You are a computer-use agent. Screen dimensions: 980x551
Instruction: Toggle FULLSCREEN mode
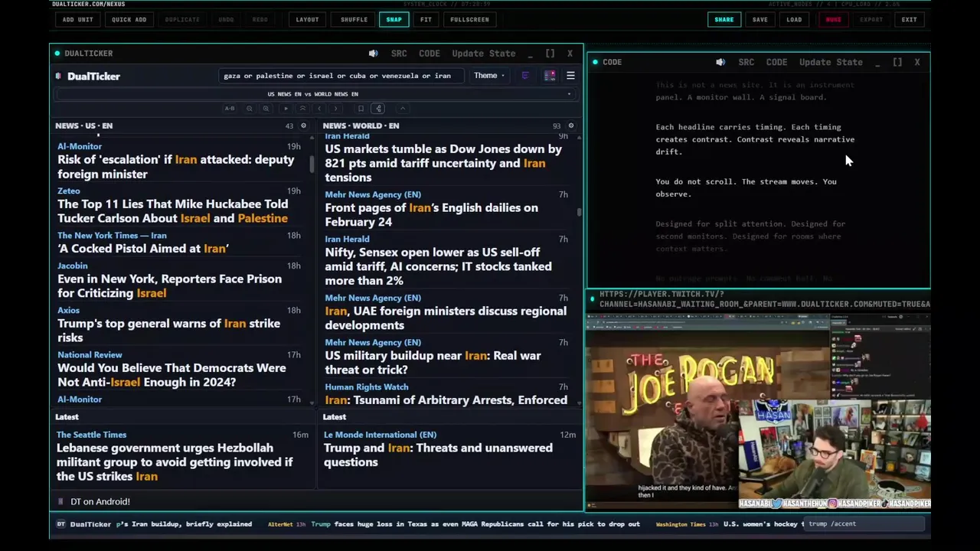click(469, 19)
